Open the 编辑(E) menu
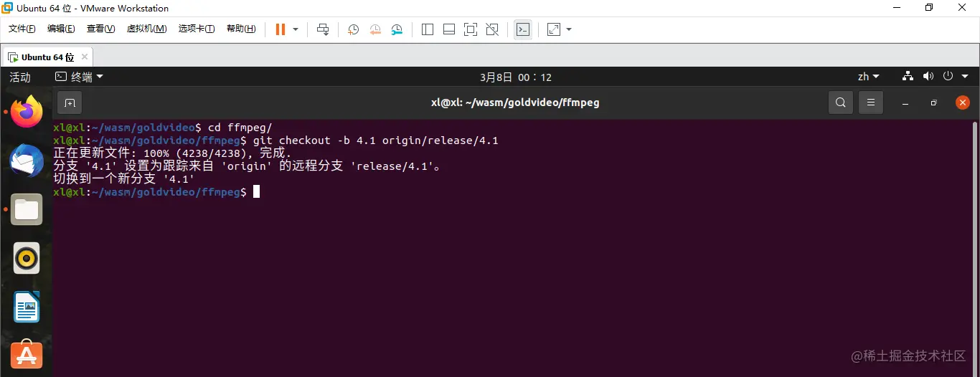The width and height of the screenshot is (980, 377). (x=61, y=29)
